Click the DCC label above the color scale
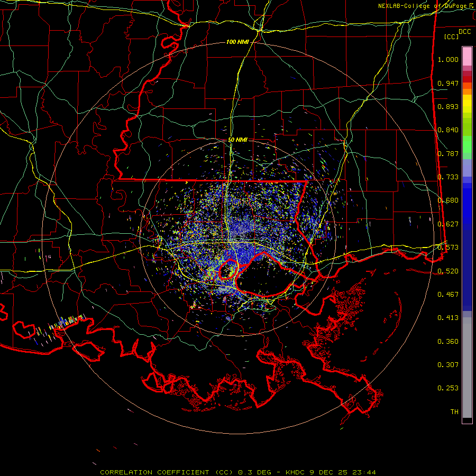The height and width of the screenshot is (476, 476). coord(464,32)
